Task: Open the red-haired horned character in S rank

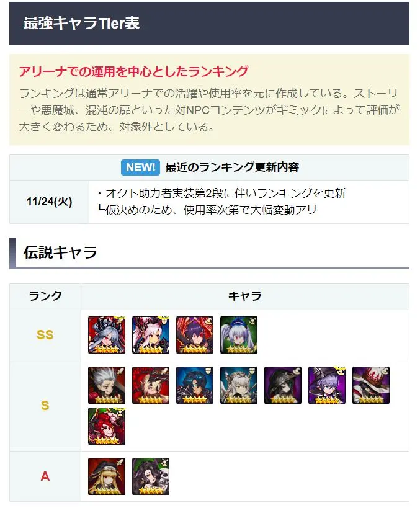Action: click(107, 426)
